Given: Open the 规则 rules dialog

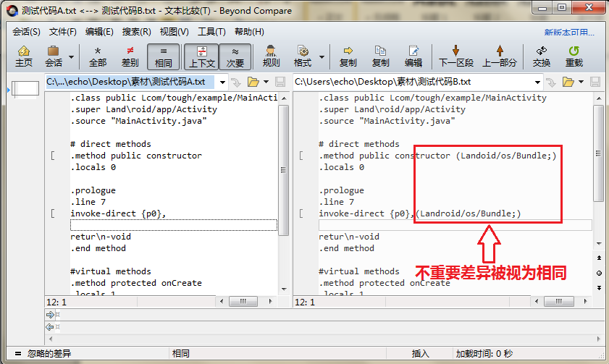Looking at the screenshot, I should point(271,56).
